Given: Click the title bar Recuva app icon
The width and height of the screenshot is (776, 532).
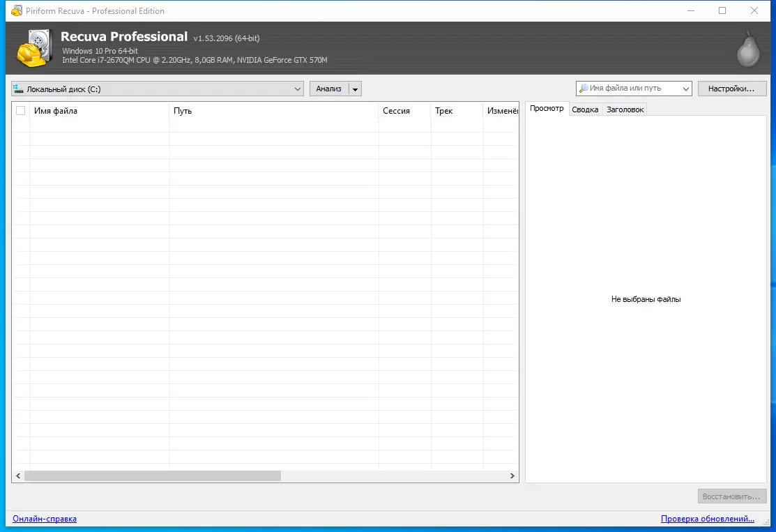Looking at the screenshot, I should pyautogui.click(x=16, y=10).
